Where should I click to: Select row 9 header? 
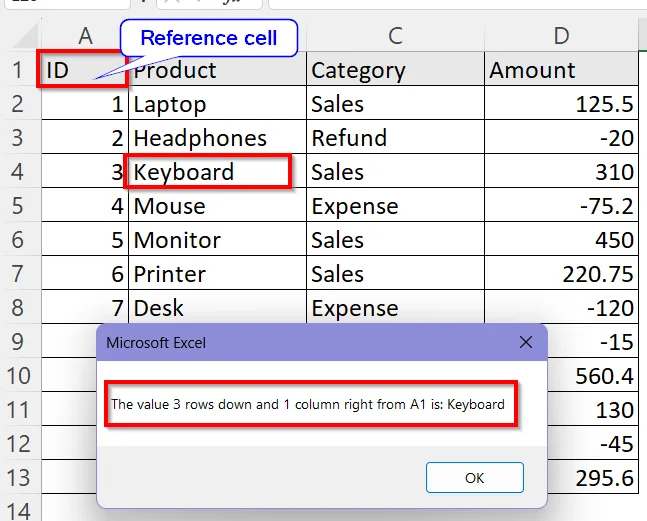[17, 342]
